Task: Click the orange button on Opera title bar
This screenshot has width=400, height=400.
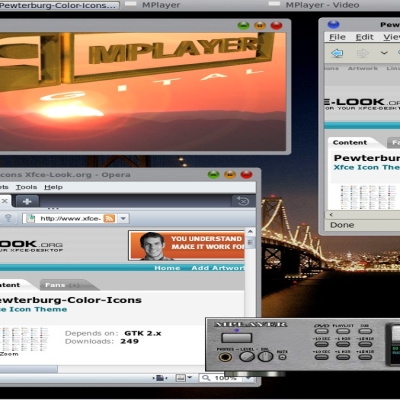Action: pos(230,174)
